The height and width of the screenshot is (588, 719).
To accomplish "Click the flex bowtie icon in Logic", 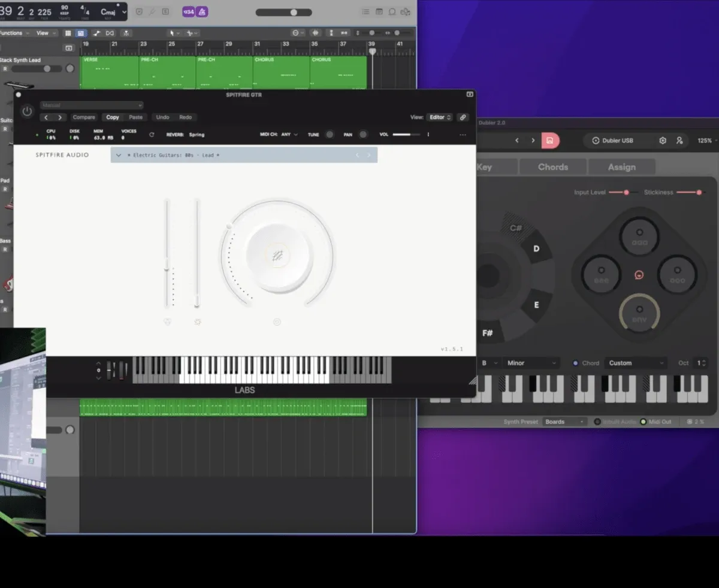I will [110, 33].
